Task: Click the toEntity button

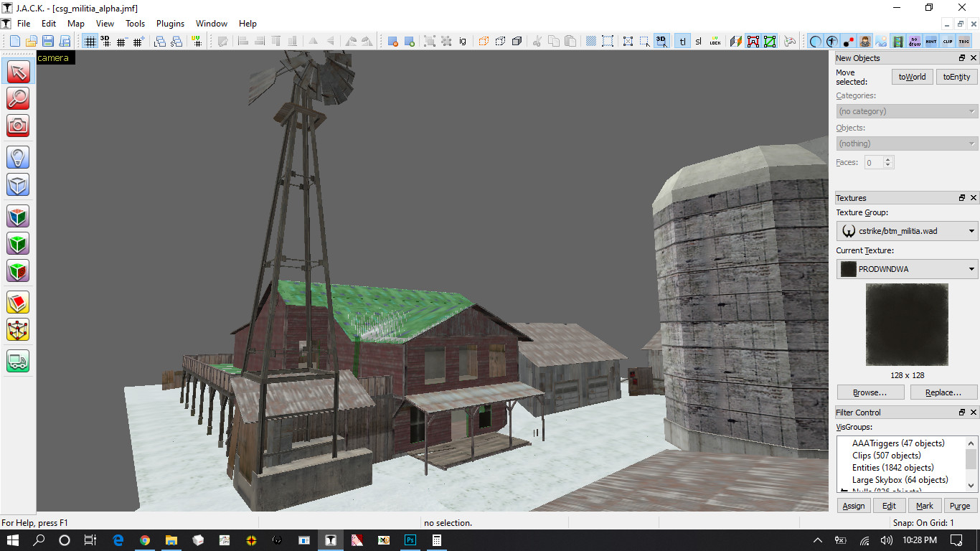Action: [957, 77]
